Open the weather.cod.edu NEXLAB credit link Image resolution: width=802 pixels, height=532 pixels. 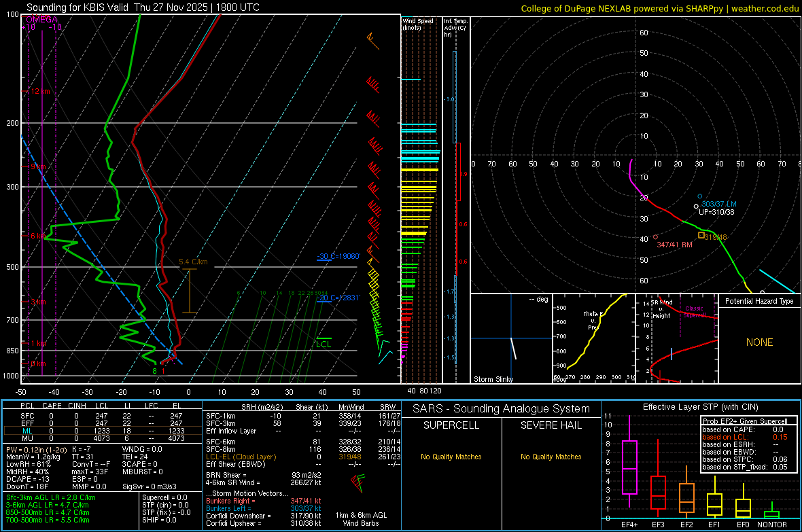pyautogui.click(x=659, y=8)
